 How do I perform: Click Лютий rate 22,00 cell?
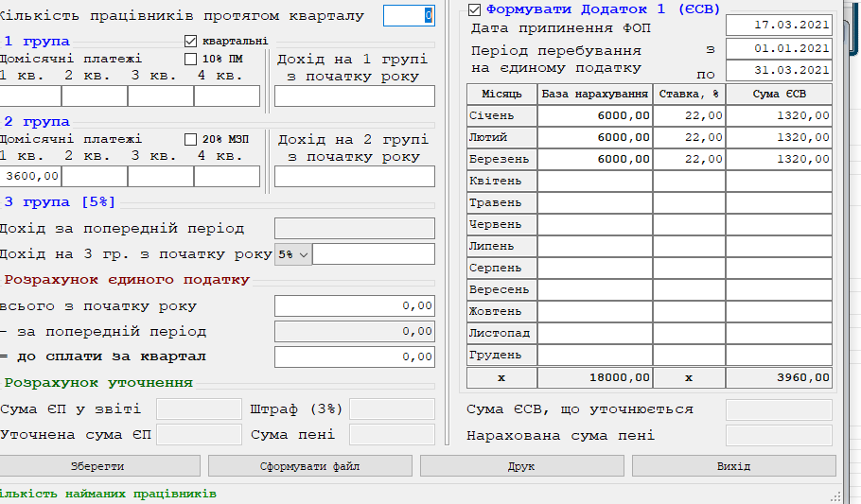689,137
